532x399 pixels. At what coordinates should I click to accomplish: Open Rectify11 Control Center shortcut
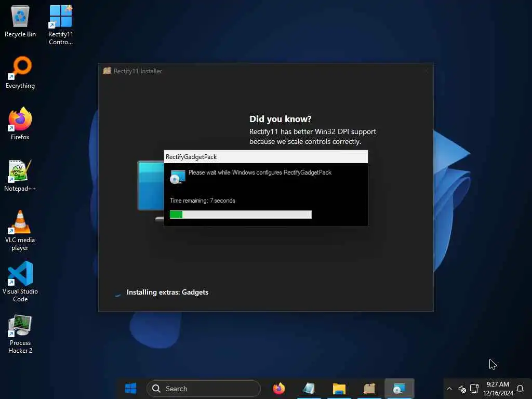[60, 25]
